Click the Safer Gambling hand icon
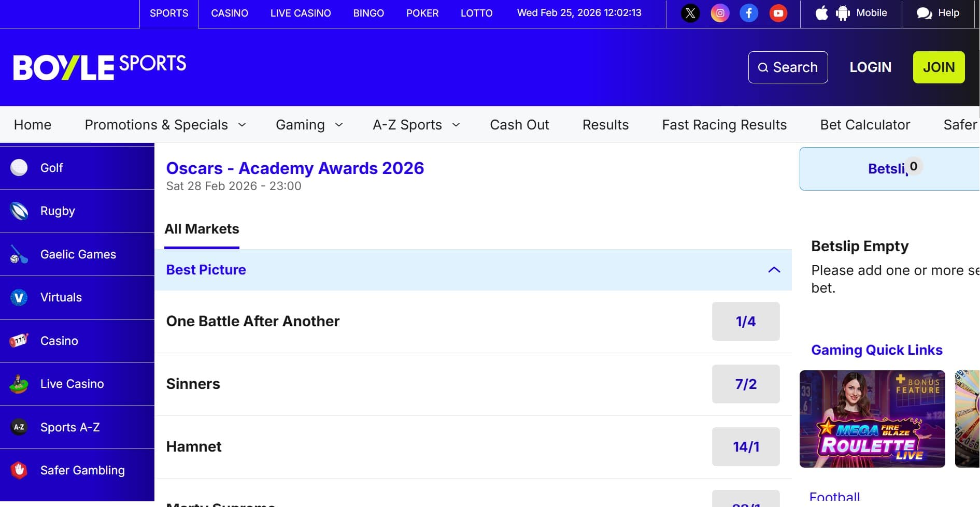This screenshot has width=980, height=507. 19,470
